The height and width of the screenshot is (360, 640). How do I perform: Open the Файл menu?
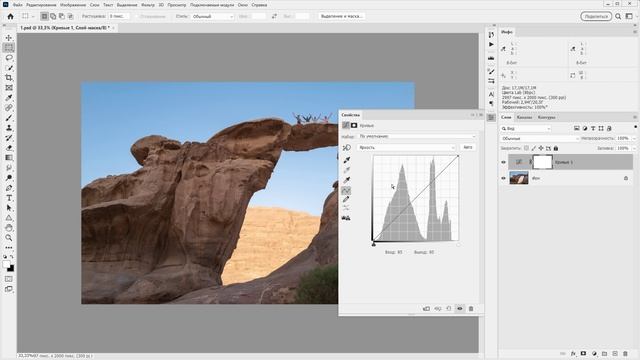tap(18, 5)
